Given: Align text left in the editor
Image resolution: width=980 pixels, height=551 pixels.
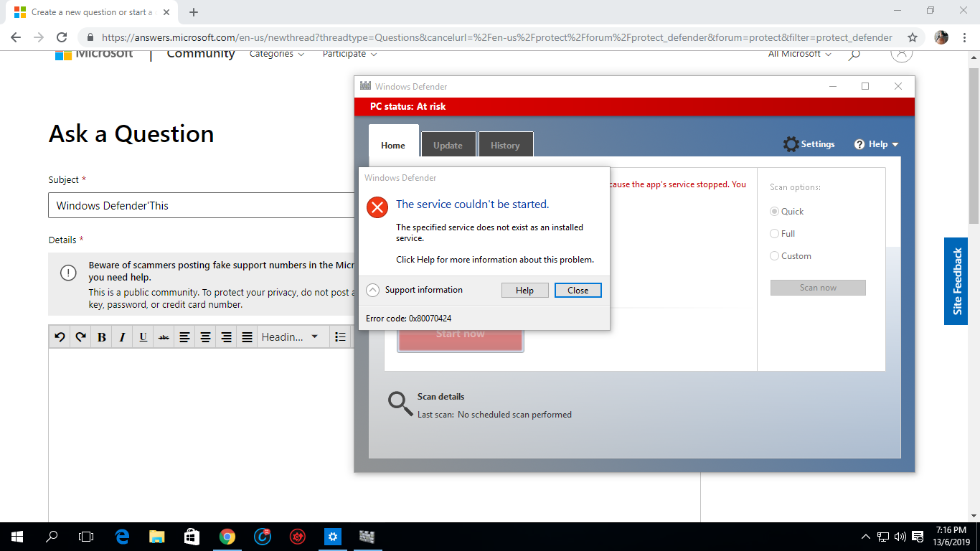Looking at the screenshot, I should pyautogui.click(x=184, y=336).
